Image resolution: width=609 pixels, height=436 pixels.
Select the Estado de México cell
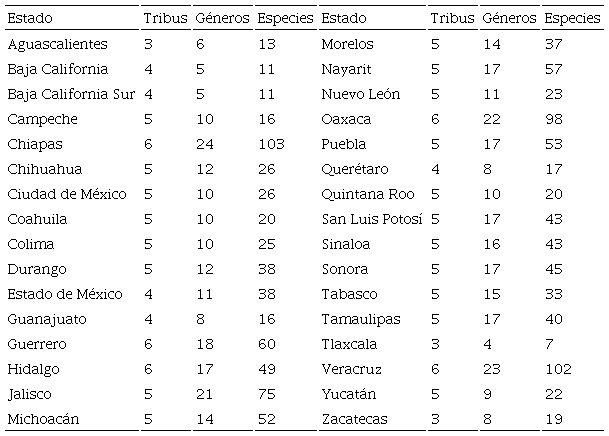tap(64, 295)
